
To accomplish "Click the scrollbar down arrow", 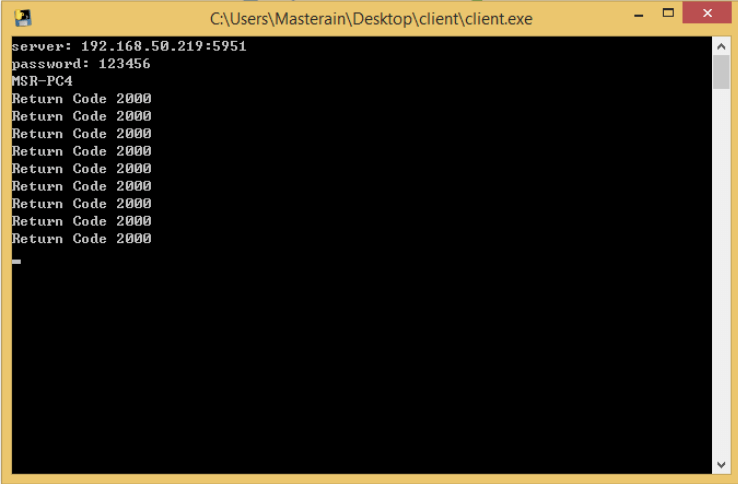I will pyautogui.click(x=721, y=465).
